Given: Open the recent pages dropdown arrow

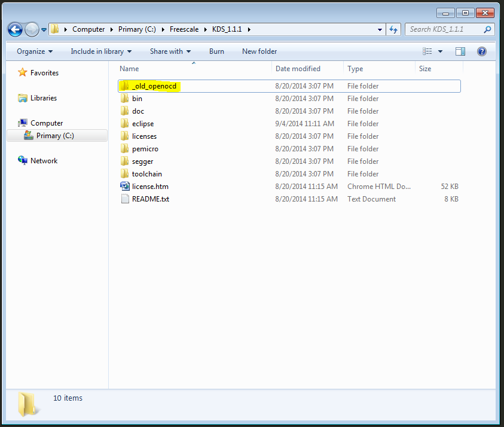Looking at the screenshot, I should pyautogui.click(x=44, y=30).
